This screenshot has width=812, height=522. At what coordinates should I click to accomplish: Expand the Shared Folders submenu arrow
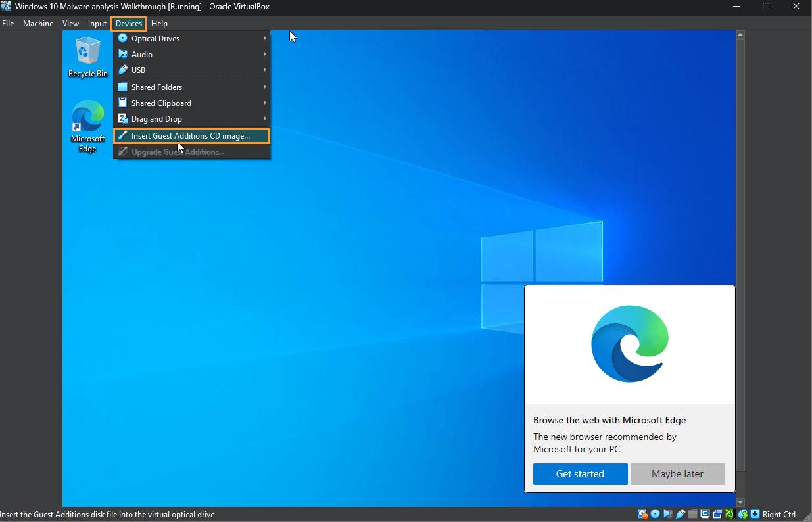(x=265, y=87)
